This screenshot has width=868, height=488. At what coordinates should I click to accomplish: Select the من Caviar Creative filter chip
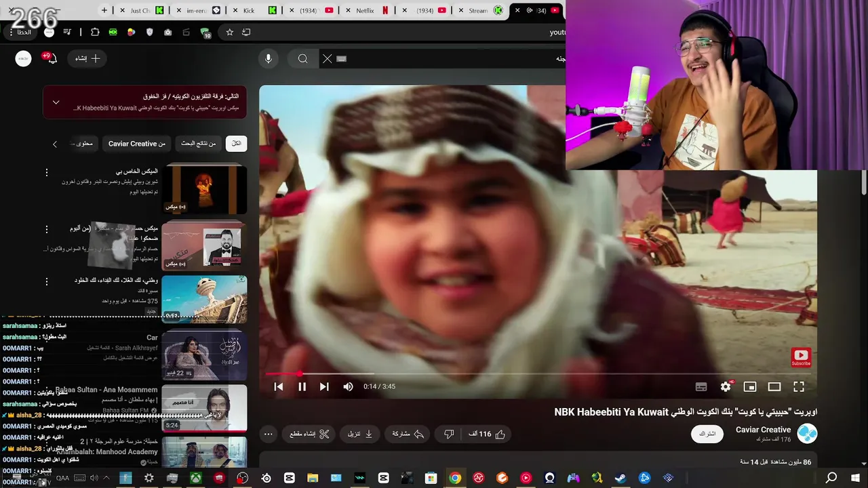click(137, 144)
